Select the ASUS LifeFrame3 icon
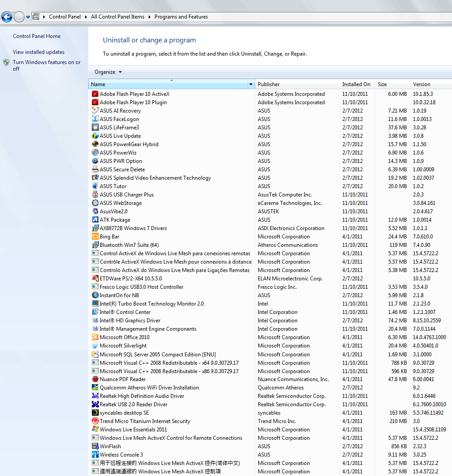 (x=95, y=128)
